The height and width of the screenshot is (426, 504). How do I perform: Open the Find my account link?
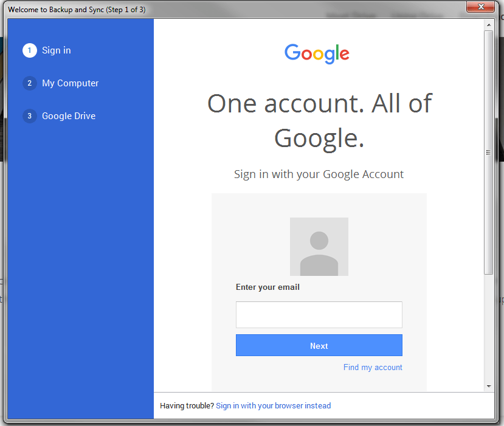pos(373,367)
